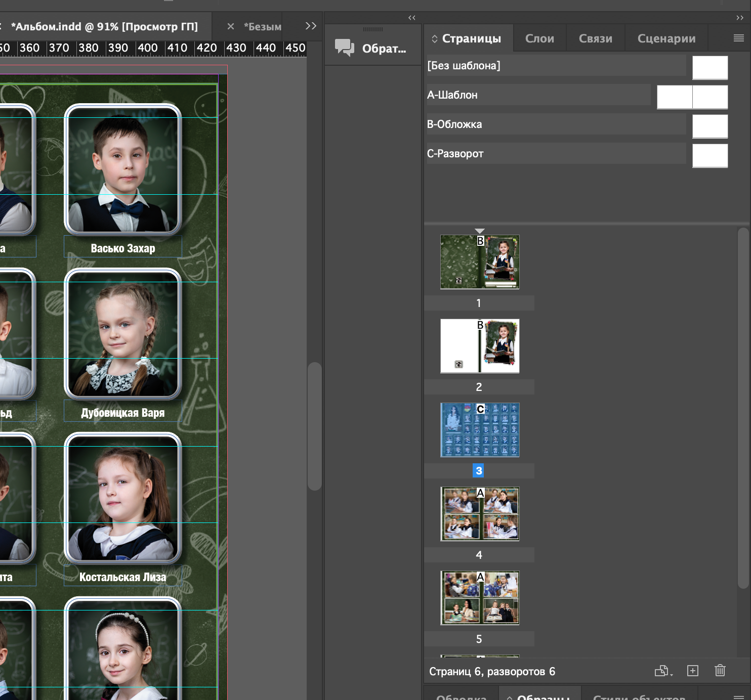Click page number label 5

pos(479,639)
